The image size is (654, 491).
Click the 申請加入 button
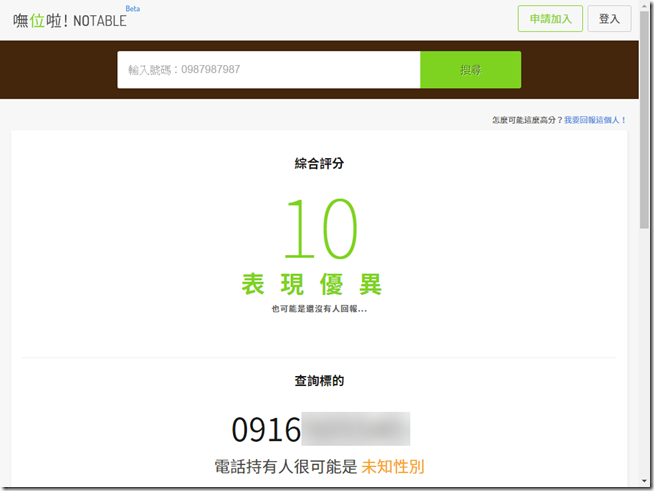point(550,19)
